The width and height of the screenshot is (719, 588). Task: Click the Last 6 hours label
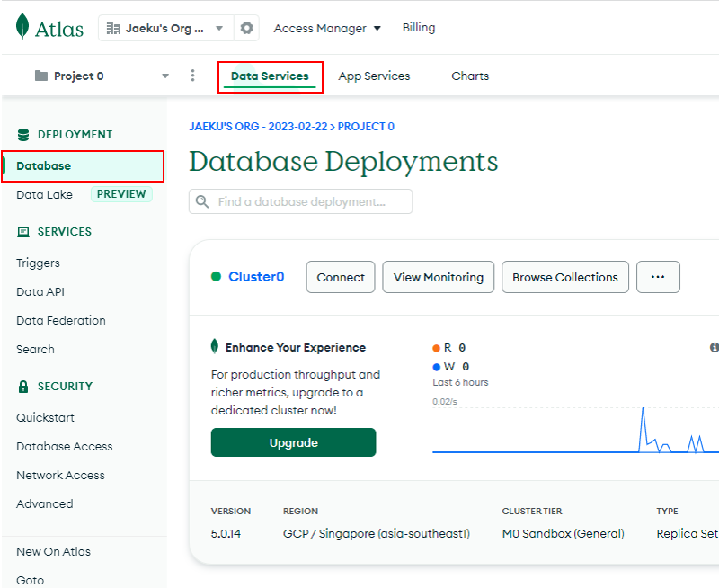(460, 382)
